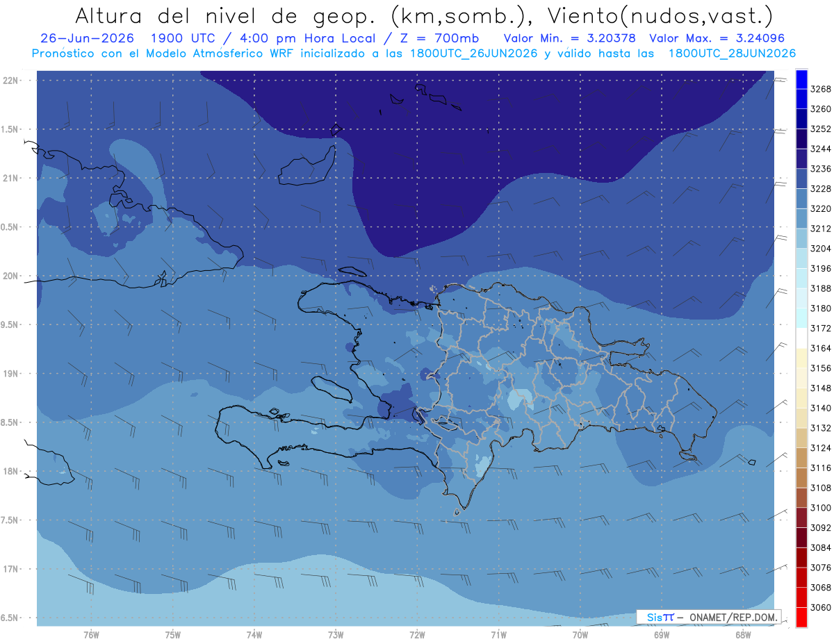Image resolution: width=834 pixels, height=644 pixels.
Task: Click the 68W longitude label
Action: coord(743,634)
